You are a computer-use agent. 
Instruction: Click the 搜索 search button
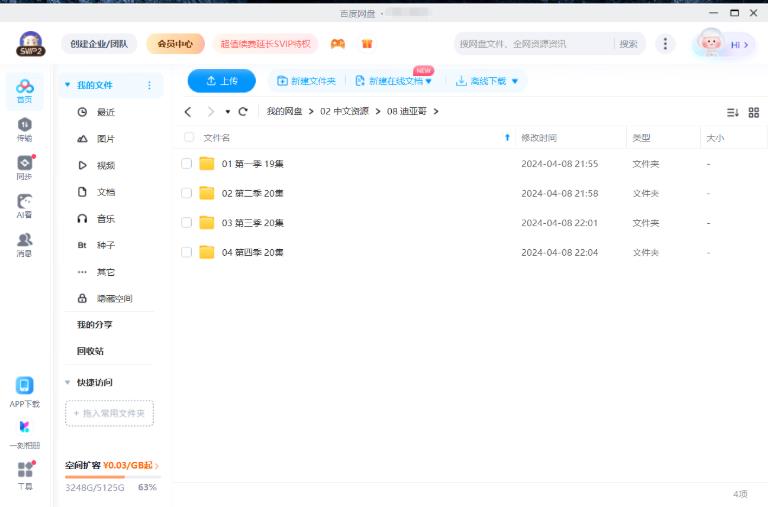click(628, 44)
